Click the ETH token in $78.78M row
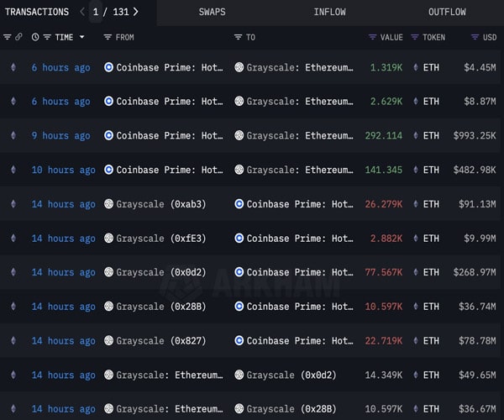This screenshot has height=420, width=504. coord(431,341)
